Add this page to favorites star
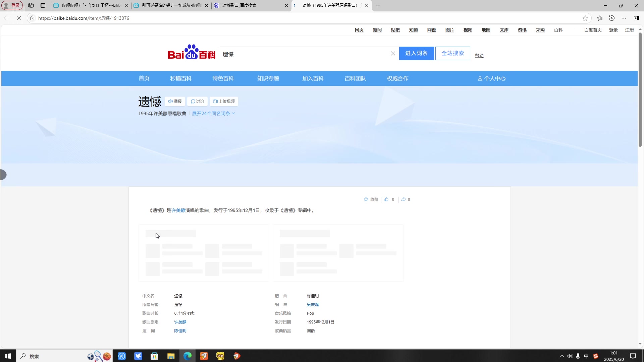Image resolution: width=644 pixels, height=362 pixels. point(585,18)
